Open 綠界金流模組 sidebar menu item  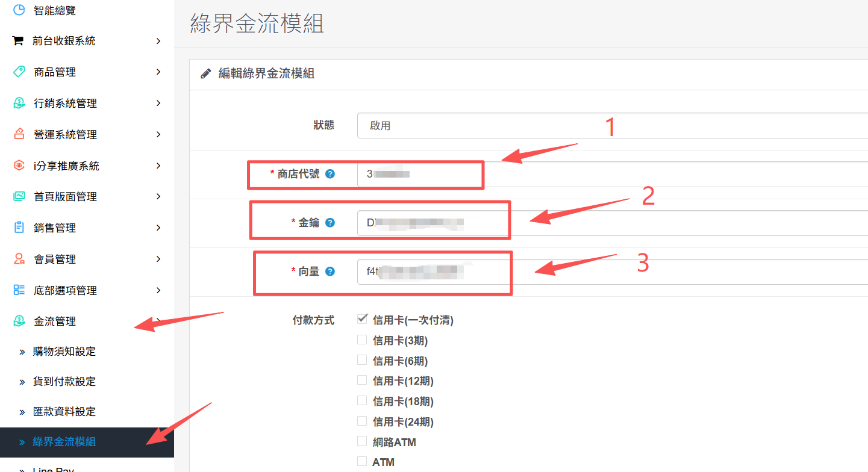[x=64, y=442]
